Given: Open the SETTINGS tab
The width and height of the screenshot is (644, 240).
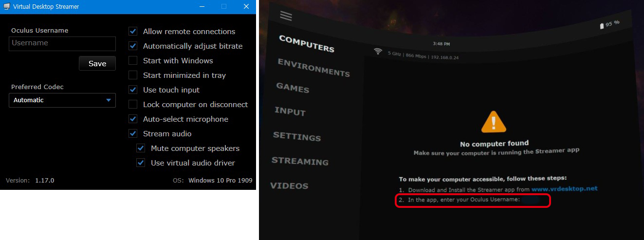Looking at the screenshot, I should pyautogui.click(x=297, y=136).
